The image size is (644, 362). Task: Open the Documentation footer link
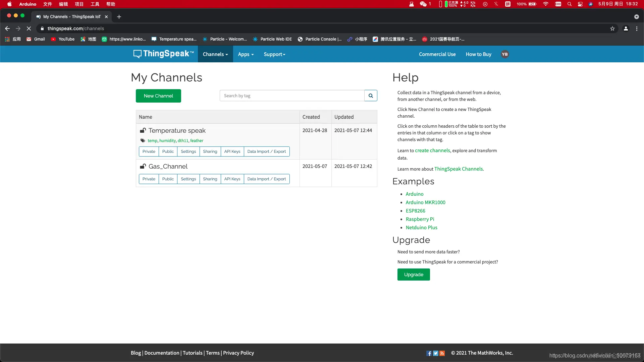pyautogui.click(x=162, y=353)
